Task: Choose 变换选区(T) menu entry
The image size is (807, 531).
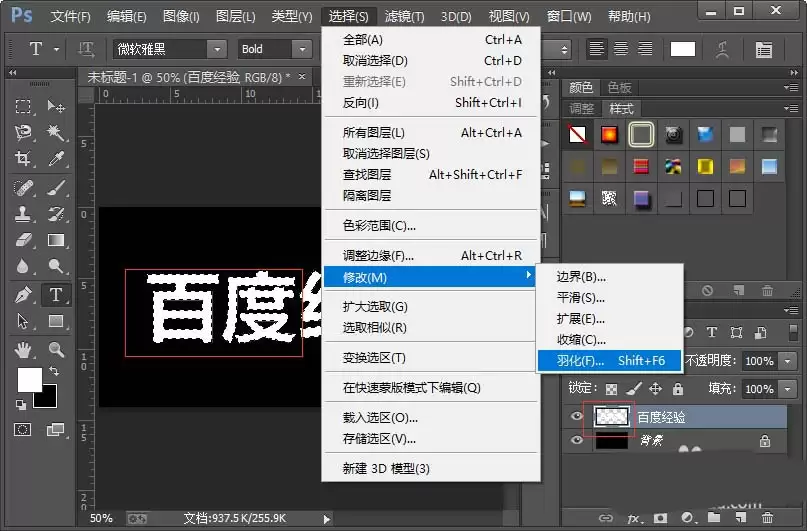Action: point(430,358)
